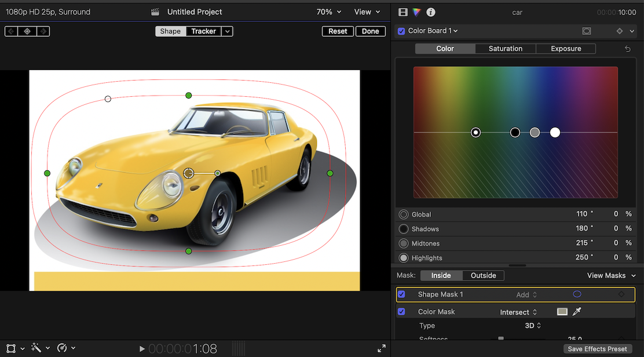The image size is (644, 357).
Task: Click the reset arrow beside Exposure tab
Action: pos(627,49)
